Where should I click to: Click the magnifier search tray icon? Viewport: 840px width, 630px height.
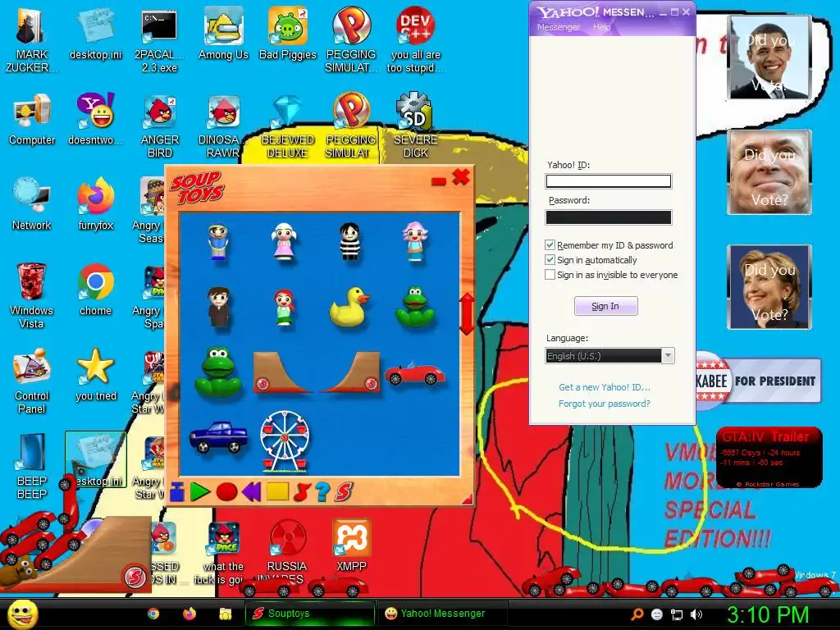pos(637,614)
